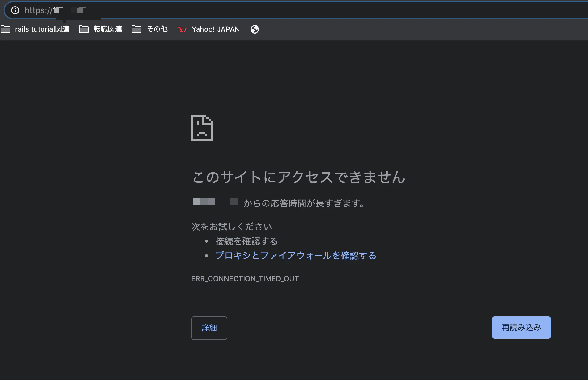This screenshot has width=588, height=380.
Task: Click the 詳細 details button
Action: tap(209, 328)
